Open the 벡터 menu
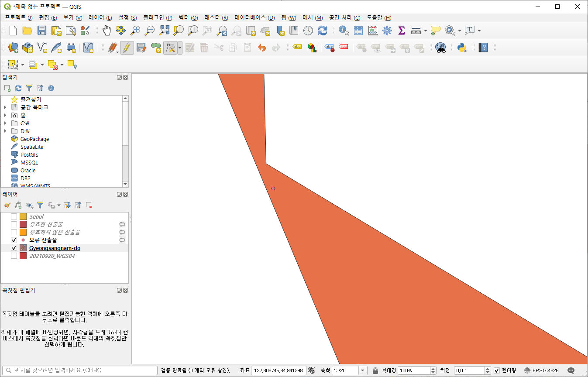The width and height of the screenshot is (588, 377). [x=188, y=18]
